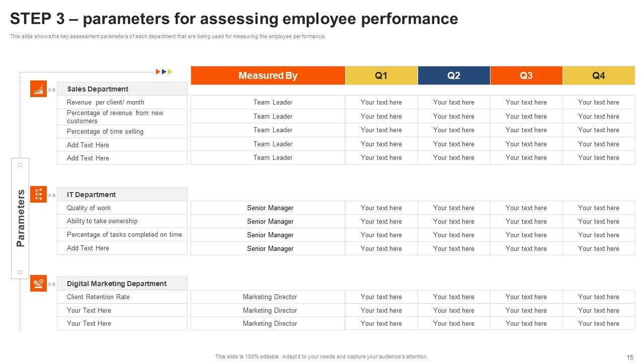Viewport: 644px width, 362px height.
Task: Click the three colored arrows above the table
Action: (164, 72)
